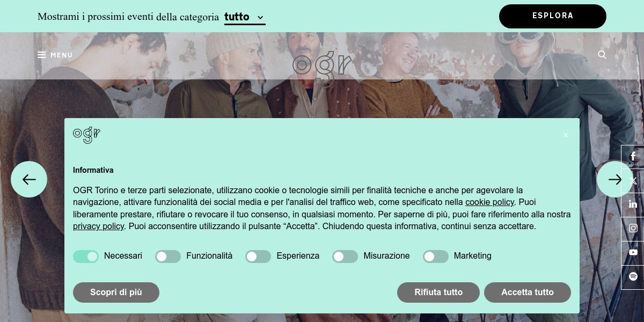This screenshot has height=322, width=644.
Task: Open the YouTube social icon
Action: [x=633, y=252]
